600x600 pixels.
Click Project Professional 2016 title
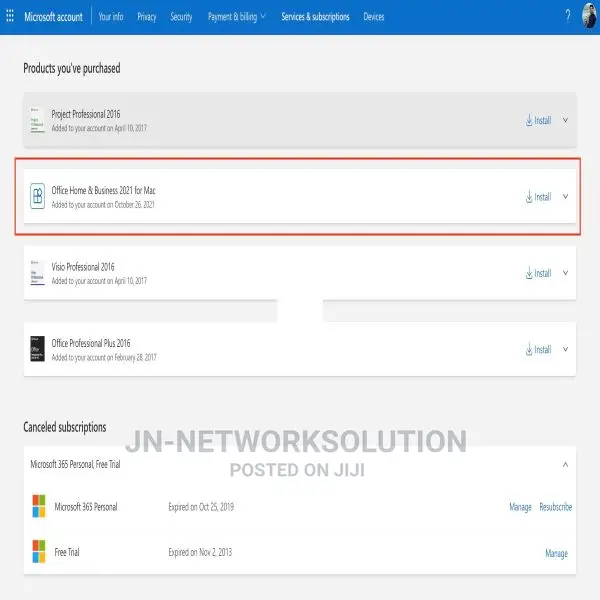(x=86, y=114)
